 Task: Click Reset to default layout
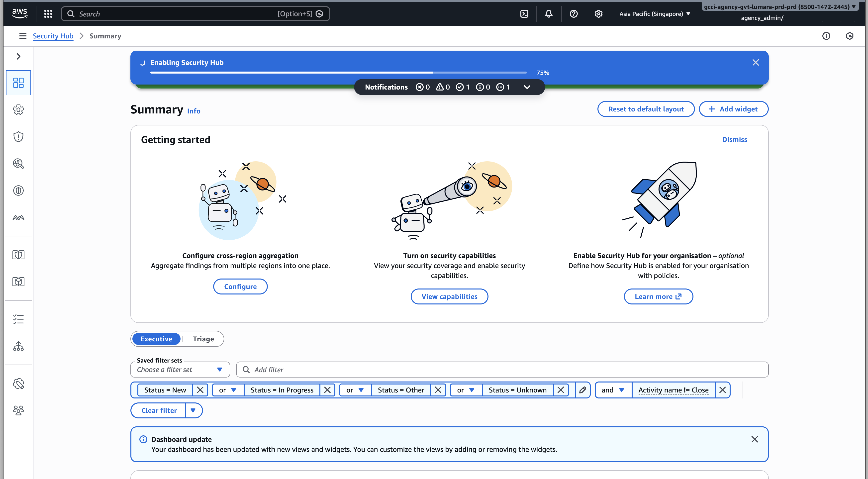[x=646, y=109]
